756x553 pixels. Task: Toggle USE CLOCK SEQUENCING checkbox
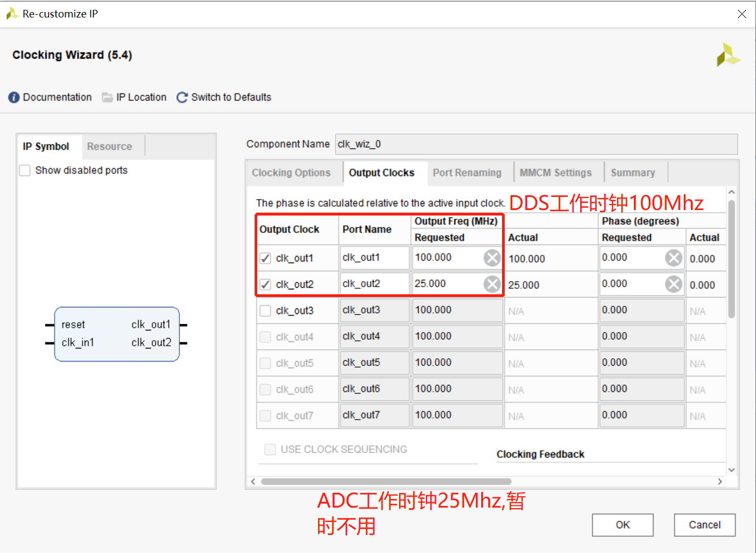tap(270, 450)
